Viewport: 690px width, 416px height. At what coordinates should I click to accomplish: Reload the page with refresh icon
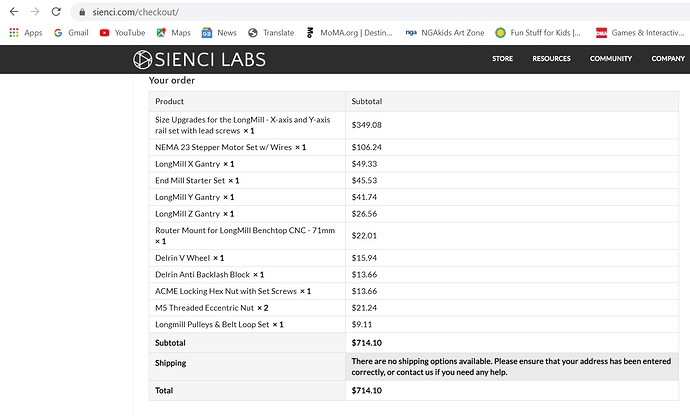[56, 12]
